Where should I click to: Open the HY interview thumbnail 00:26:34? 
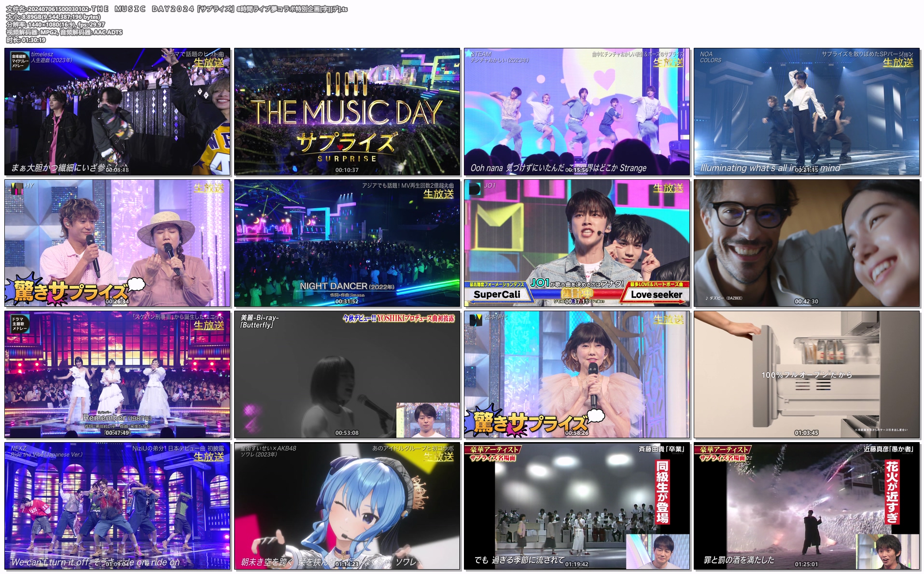point(117,243)
